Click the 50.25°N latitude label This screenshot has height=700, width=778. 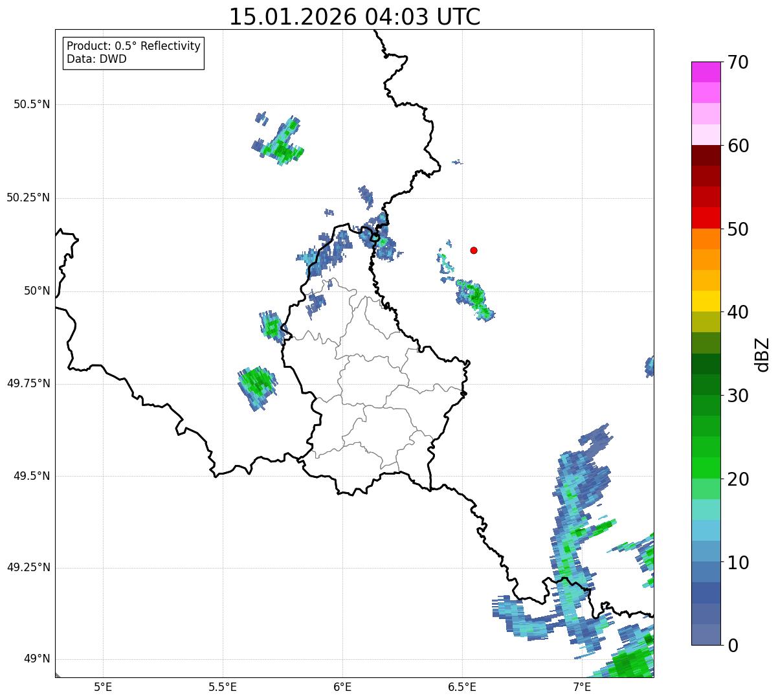tap(28, 198)
